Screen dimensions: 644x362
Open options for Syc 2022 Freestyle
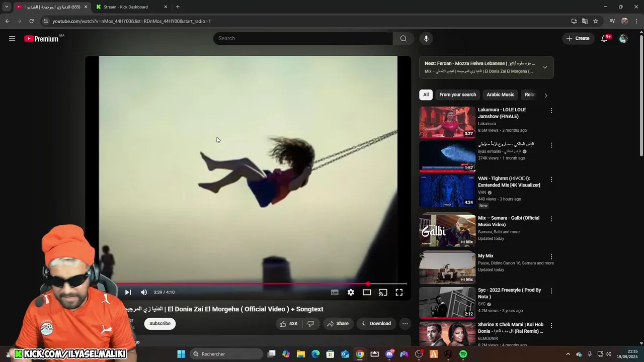click(x=551, y=291)
